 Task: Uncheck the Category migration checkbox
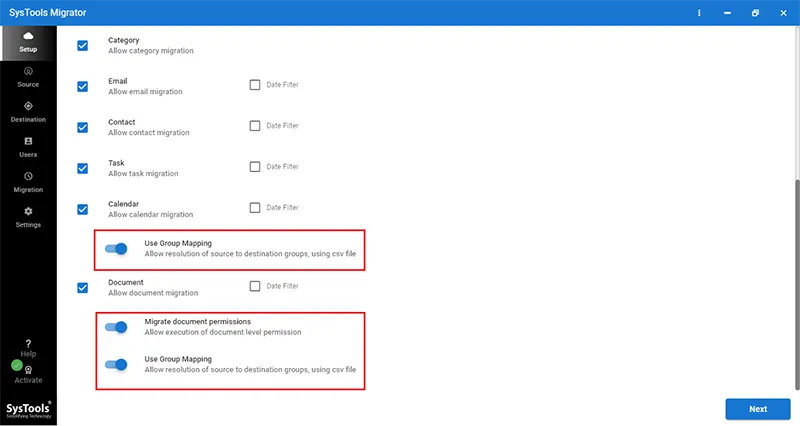coord(82,45)
